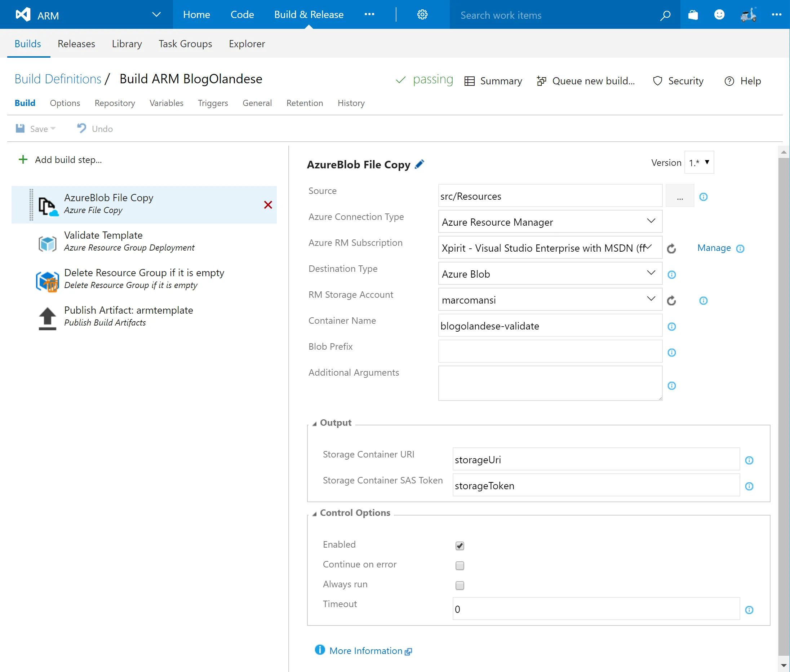Click the AzureBlob File Copy step icon

[x=48, y=206]
